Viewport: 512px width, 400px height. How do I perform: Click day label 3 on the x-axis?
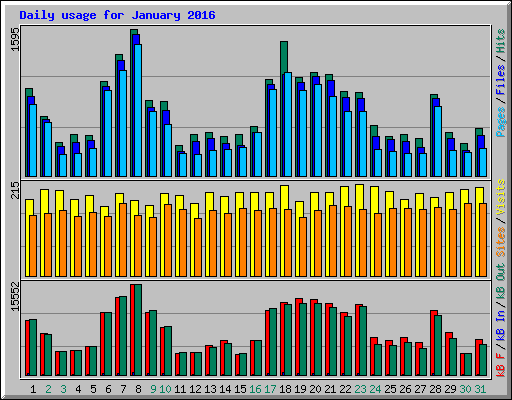63,389
